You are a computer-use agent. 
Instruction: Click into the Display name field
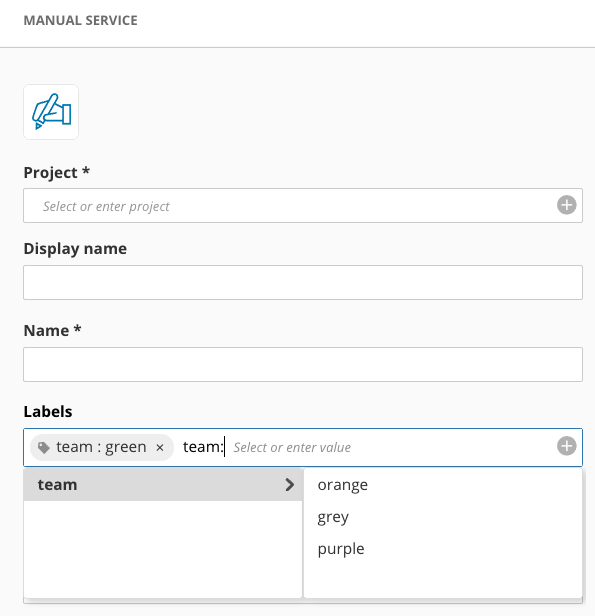pos(303,282)
